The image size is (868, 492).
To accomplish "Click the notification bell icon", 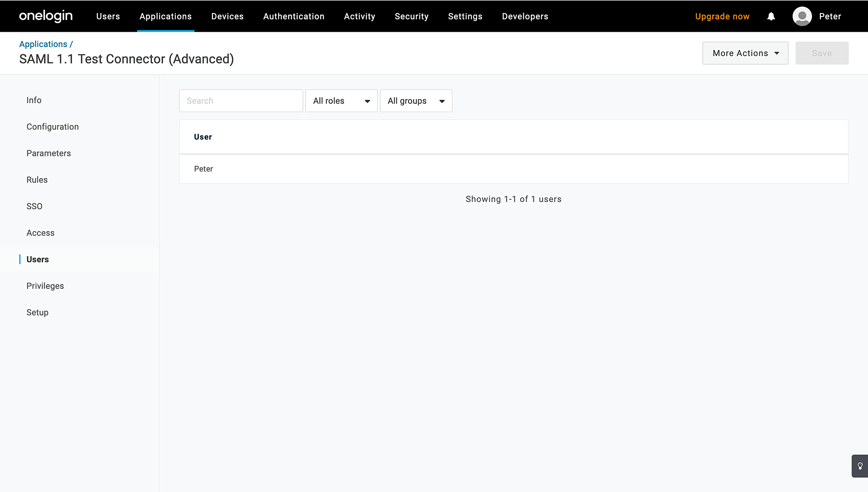I will 771,17.
